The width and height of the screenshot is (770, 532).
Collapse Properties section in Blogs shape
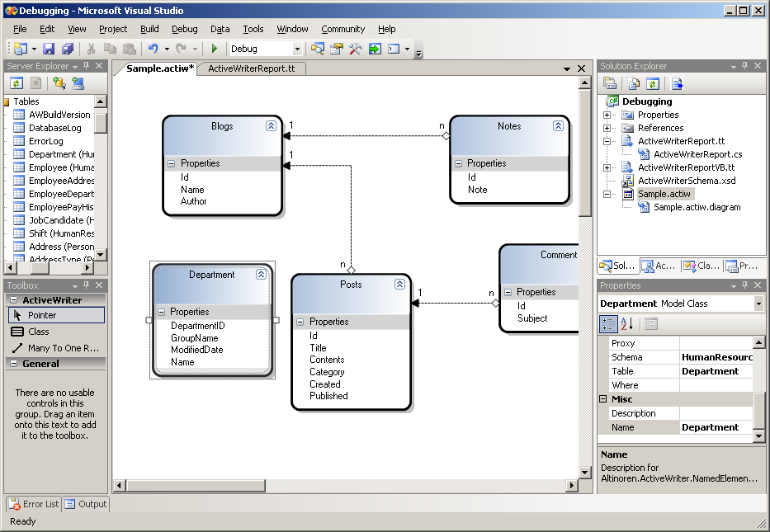172,163
